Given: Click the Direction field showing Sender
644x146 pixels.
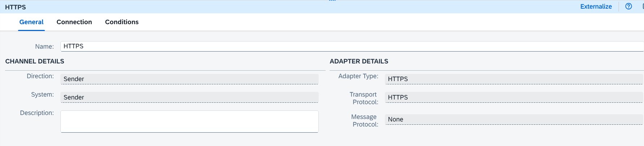Looking at the screenshot, I should pyautogui.click(x=189, y=79).
